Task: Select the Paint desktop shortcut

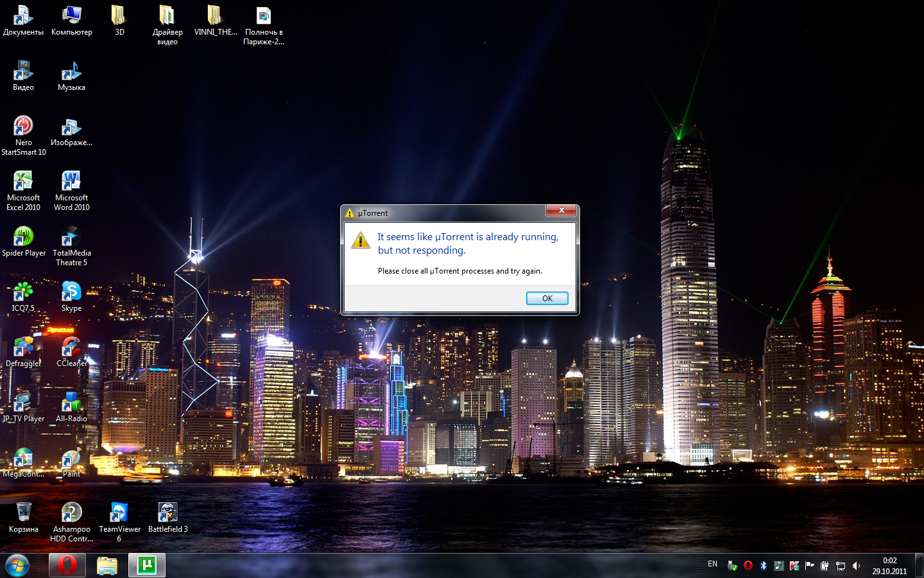Action: click(x=71, y=462)
